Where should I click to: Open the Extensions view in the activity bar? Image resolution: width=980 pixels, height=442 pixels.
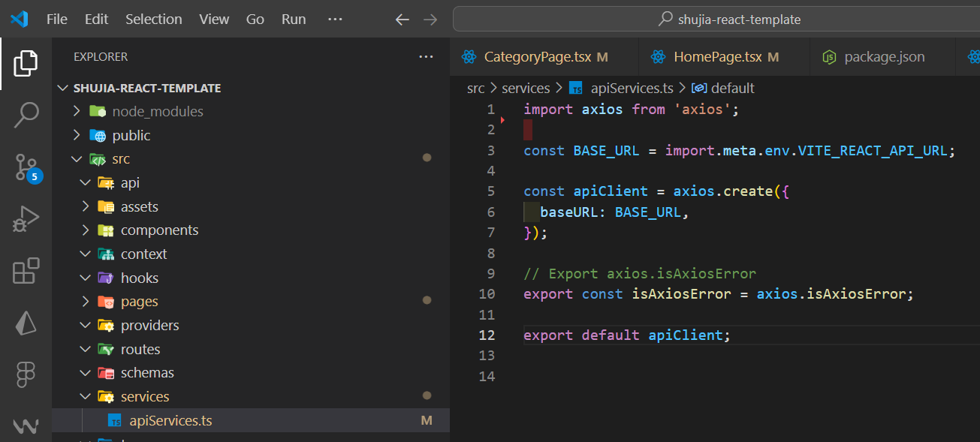tap(26, 271)
